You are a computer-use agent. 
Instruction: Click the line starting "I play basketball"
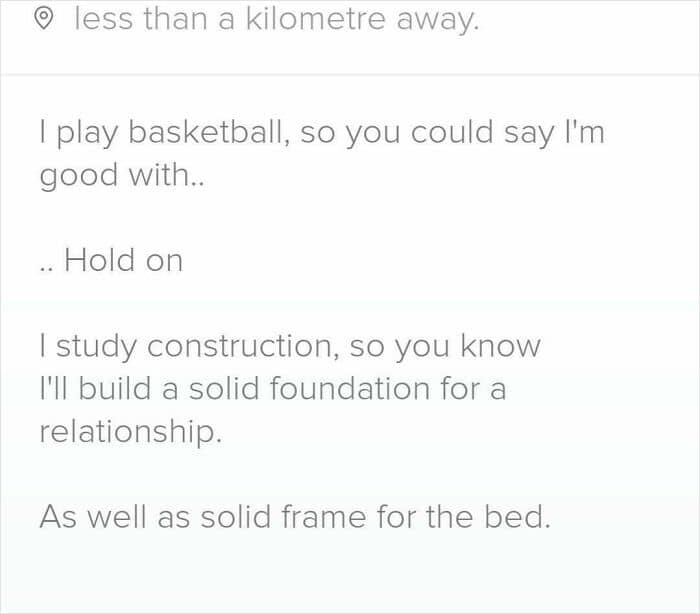click(322, 133)
